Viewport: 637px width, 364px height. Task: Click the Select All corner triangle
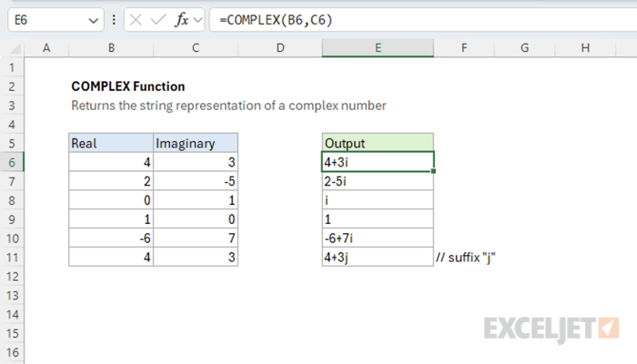tap(15, 48)
